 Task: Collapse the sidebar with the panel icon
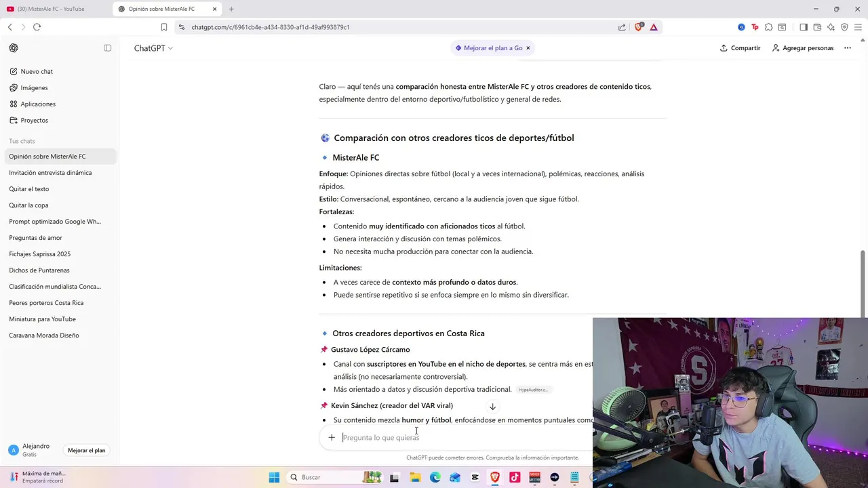point(107,48)
